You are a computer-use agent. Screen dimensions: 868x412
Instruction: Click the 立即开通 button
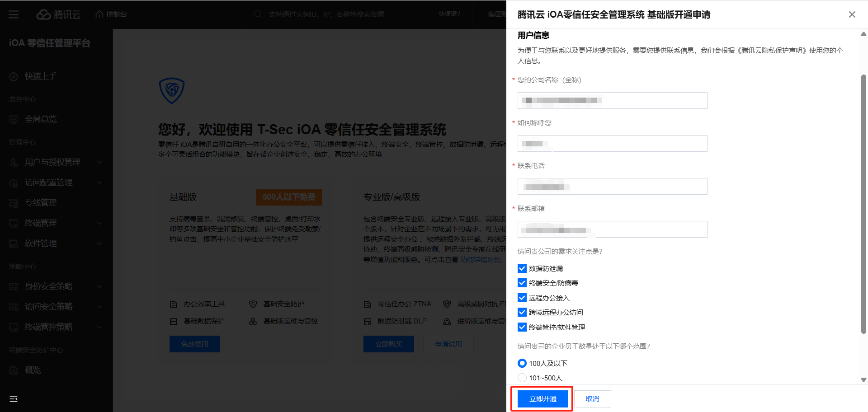point(542,399)
